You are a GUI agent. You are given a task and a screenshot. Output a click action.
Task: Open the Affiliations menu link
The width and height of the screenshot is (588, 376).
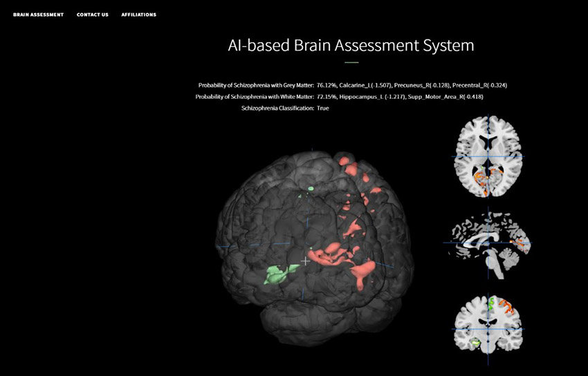click(139, 15)
